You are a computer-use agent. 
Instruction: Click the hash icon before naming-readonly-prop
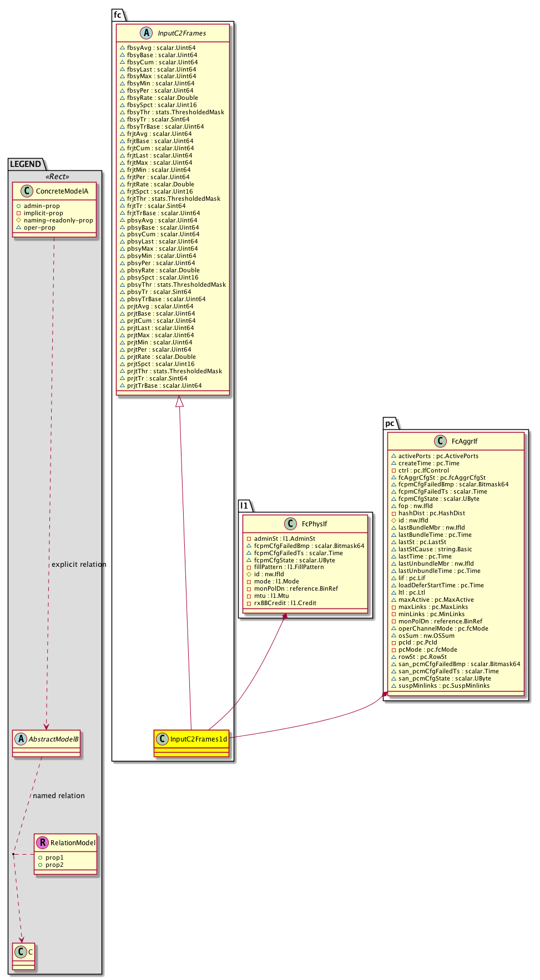coord(18,220)
